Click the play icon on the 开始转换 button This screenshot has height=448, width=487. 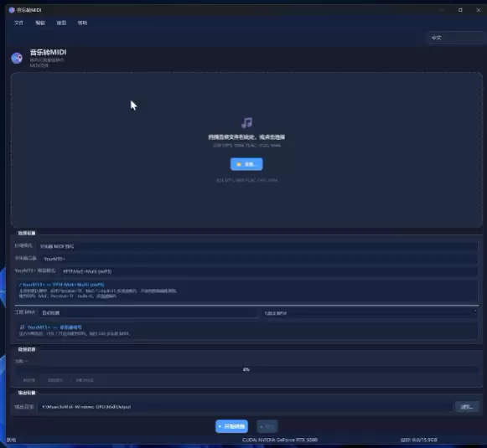(220, 426)
